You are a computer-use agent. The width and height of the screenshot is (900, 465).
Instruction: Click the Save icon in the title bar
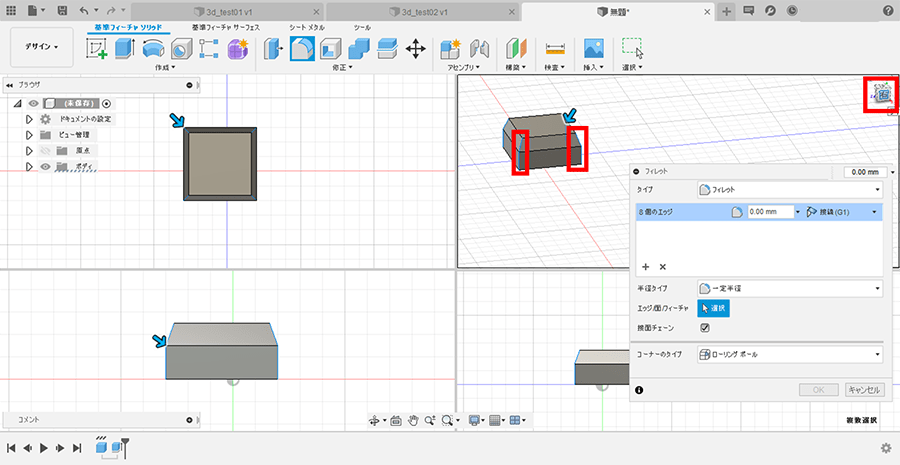click(63, 10)
